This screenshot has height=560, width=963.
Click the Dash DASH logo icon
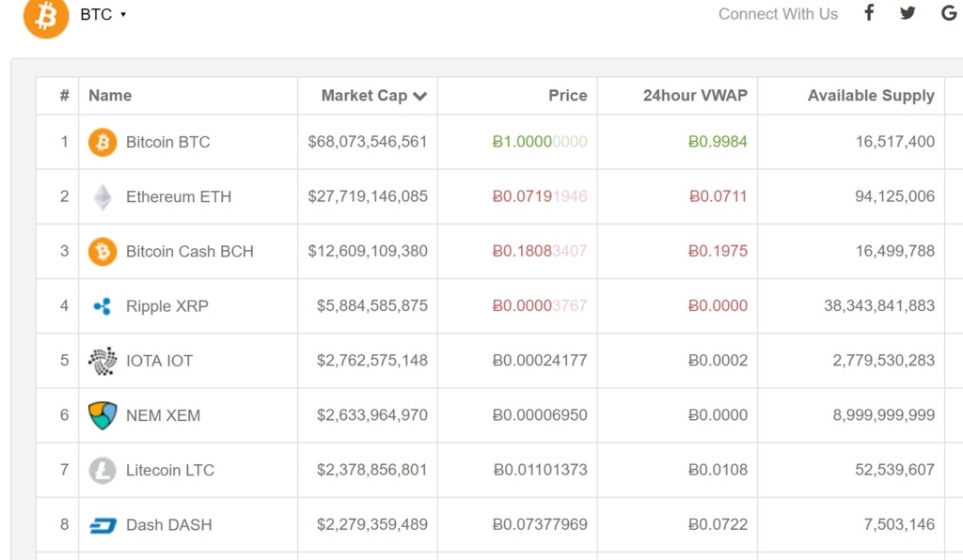click(103, 525)
